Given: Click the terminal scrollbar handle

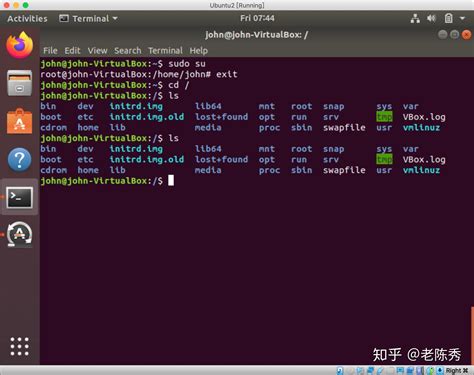Looking at the screenshot, I should (472, 335).
